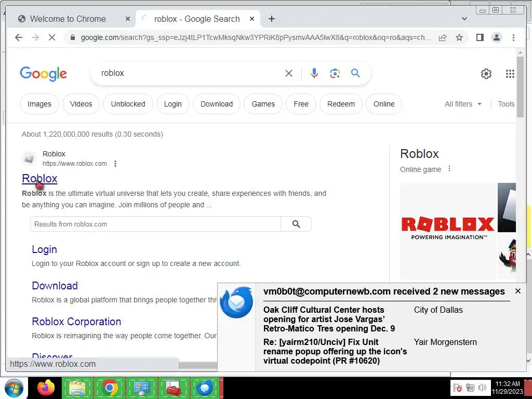
Task: Click the network tray icon
Action: 470,388
